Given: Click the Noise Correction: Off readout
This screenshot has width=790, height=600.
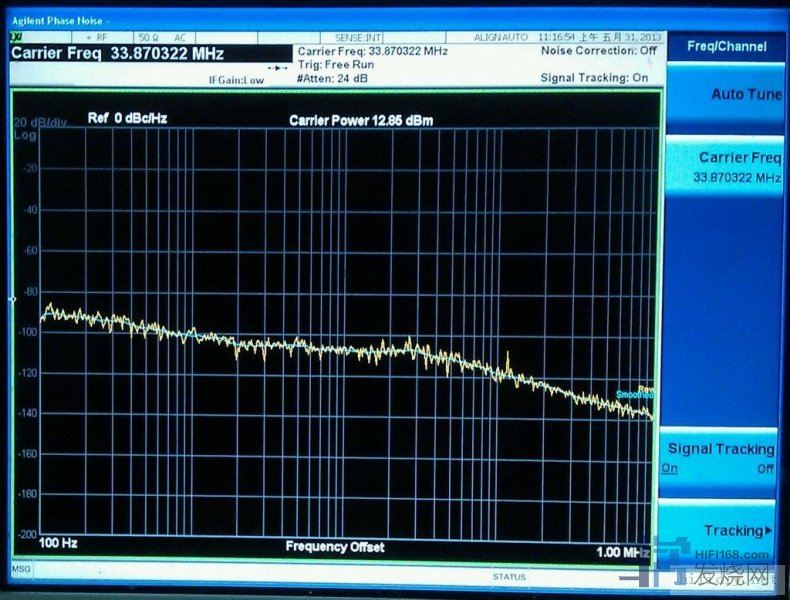Looking at the screenshot, I should [599, 50].
